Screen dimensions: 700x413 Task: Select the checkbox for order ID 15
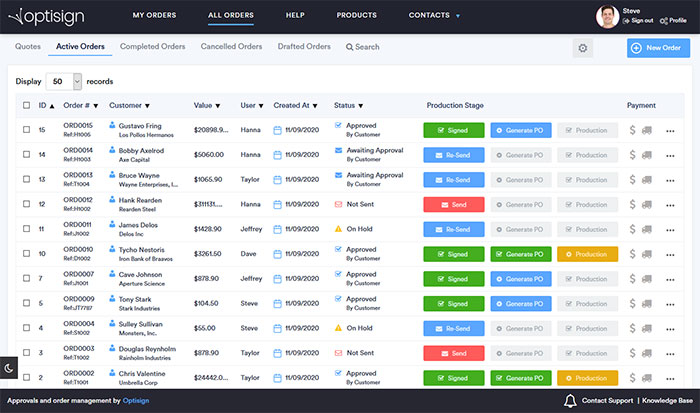point(26,129)
